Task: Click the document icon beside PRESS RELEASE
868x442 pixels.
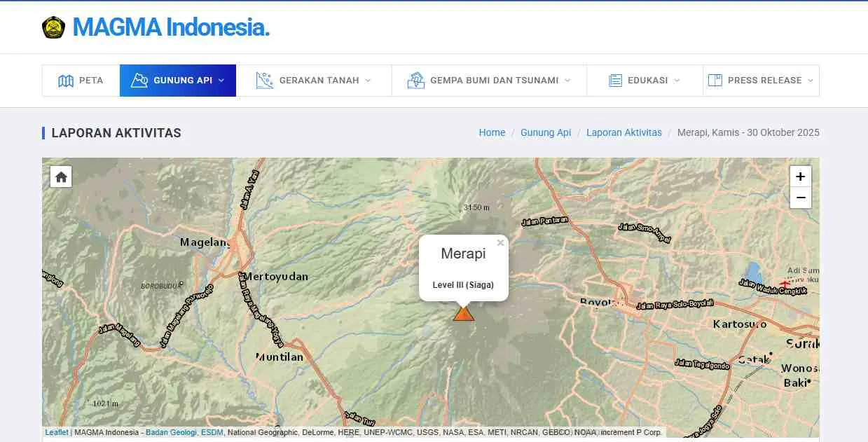Action: 715,80
